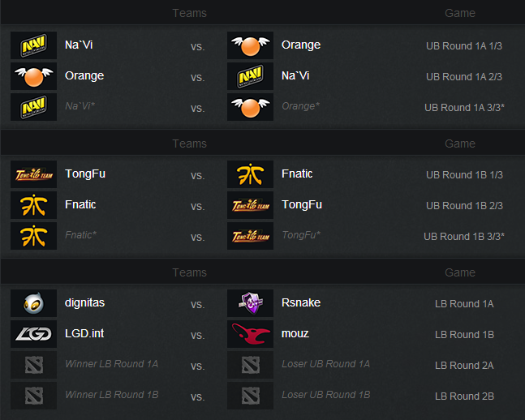Select the LGD.int team logo
This screenshot has width=525, height=420.
pos(33,334)
